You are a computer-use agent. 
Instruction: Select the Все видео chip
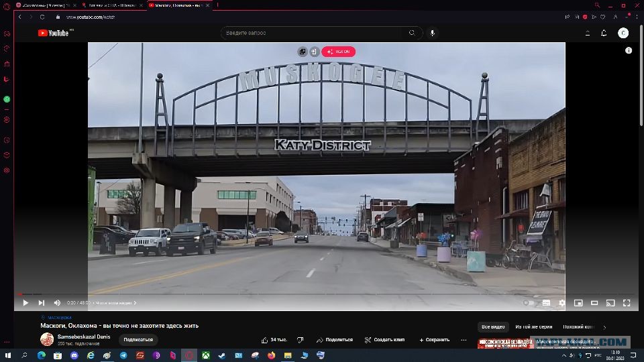tap(493, 326)
